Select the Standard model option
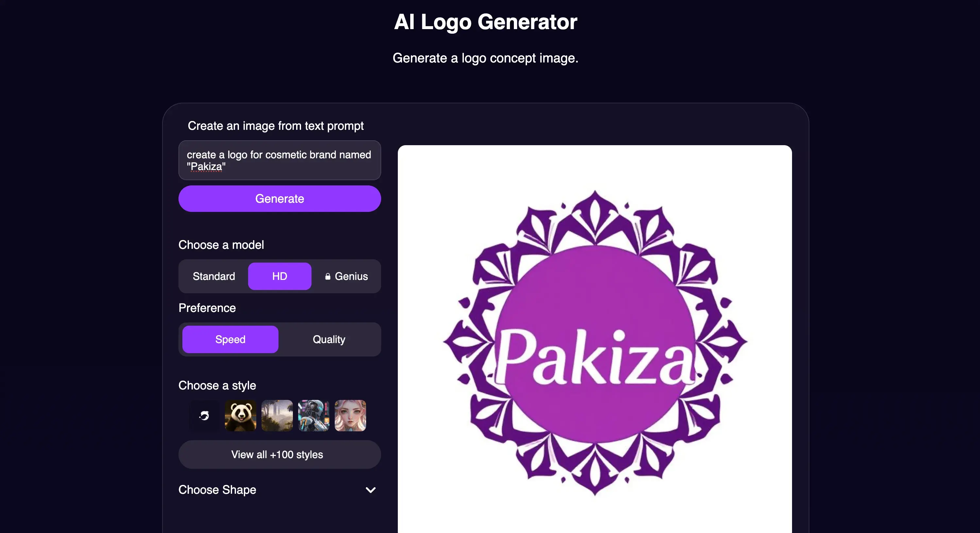The height and width of the screenshot is (533, 980). [214, 276]
